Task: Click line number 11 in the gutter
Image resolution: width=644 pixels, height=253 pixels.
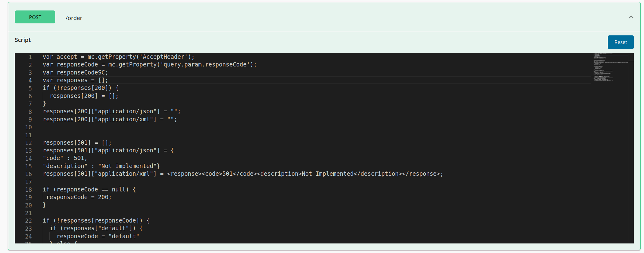Action: [29, 135]
